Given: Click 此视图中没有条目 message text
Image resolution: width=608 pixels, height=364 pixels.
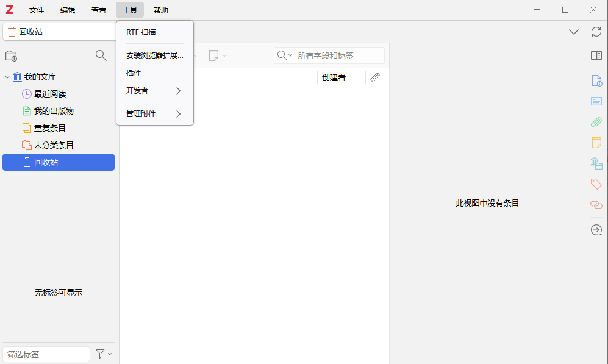Looking at the screenshot, I should click(487, 203).
